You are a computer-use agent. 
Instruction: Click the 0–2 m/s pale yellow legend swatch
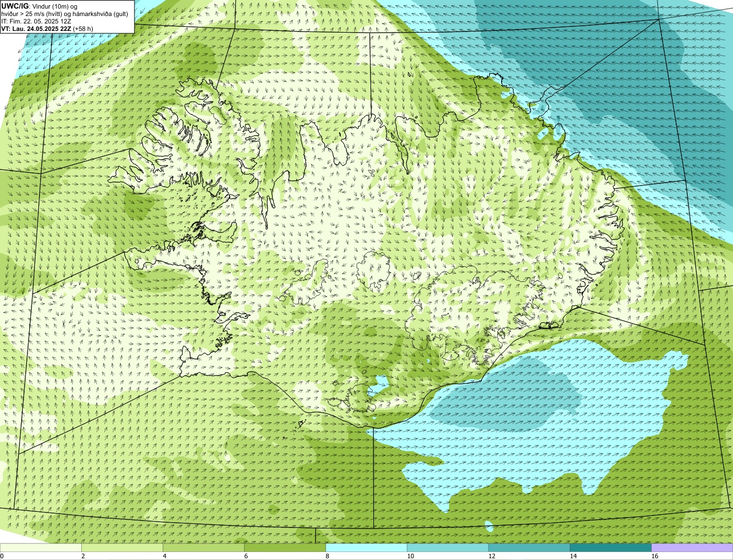(41, 548)
